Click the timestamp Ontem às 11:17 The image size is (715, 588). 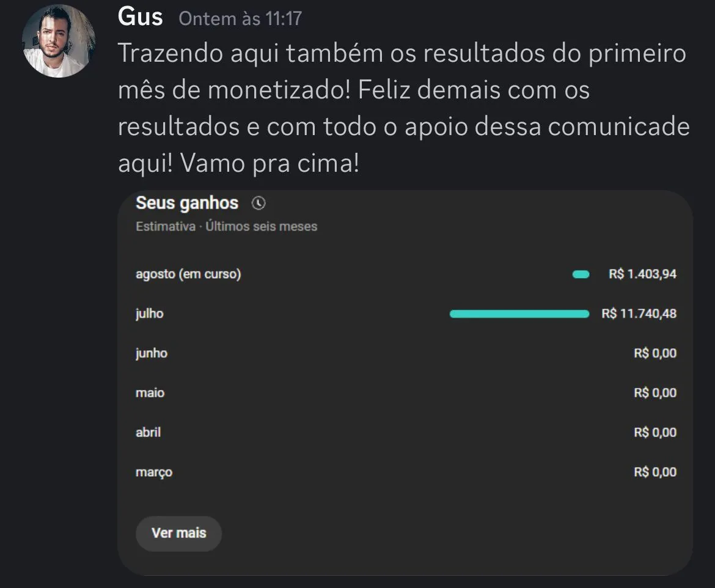[240, 18]
